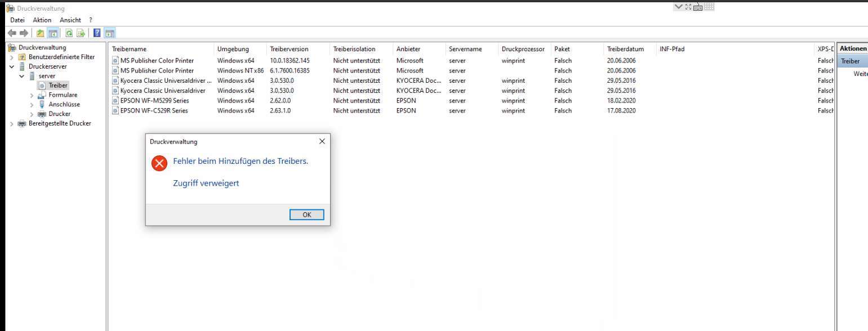Click the EPSON WF-C529R Series driver icon
Image resolution: width=868 pixels, height=331 pixels.
click(115, 111)
